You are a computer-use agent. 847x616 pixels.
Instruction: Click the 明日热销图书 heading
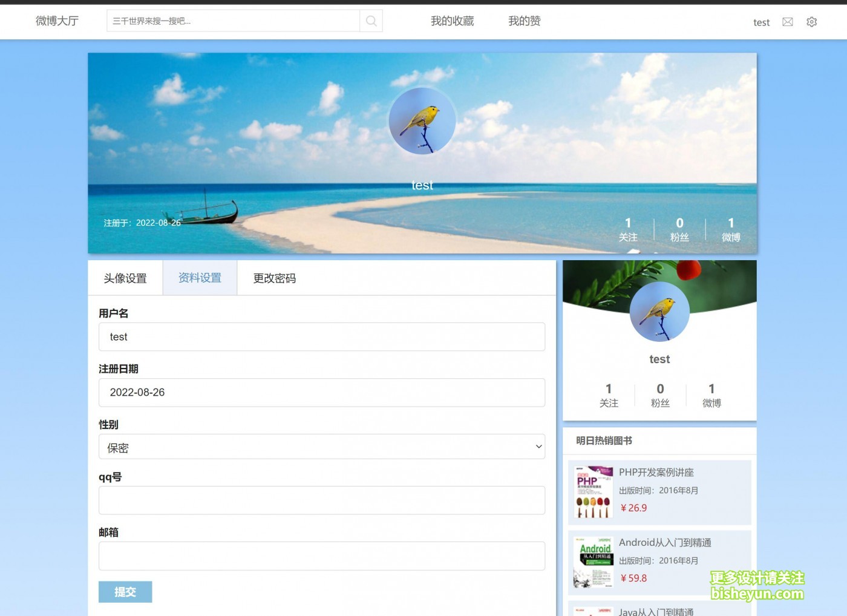tap(604, 441)
